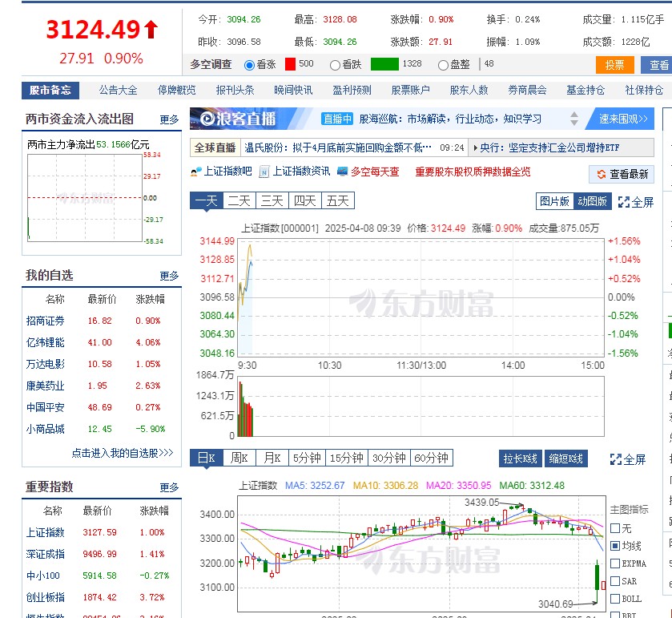Click the 查看 button
Screen dimensions: 672x618
(x=657, y=65)
